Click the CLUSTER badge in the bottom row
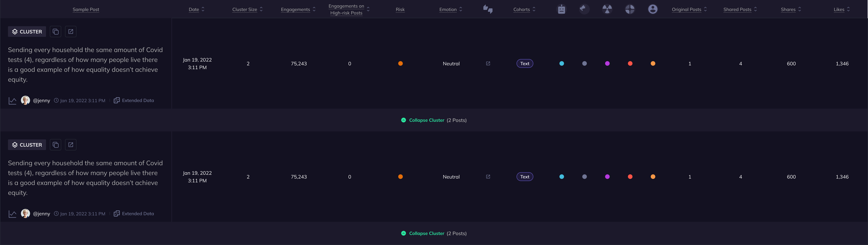This screenshot has height=245, width=868. [27, 145]
